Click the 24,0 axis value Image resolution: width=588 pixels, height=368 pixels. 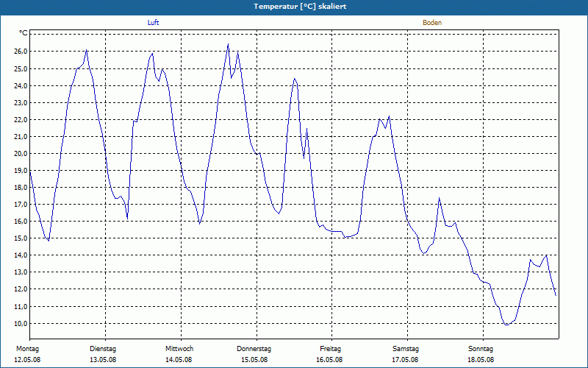click(x=21, y=85)
